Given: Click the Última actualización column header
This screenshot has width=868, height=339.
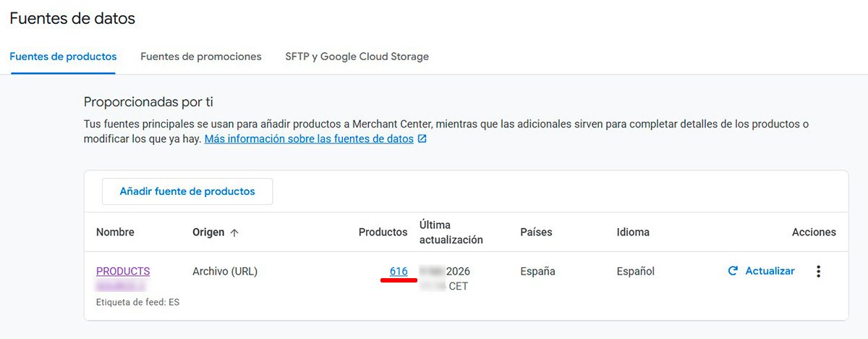Looking at the screenshot, I should [x=451, y=233].
